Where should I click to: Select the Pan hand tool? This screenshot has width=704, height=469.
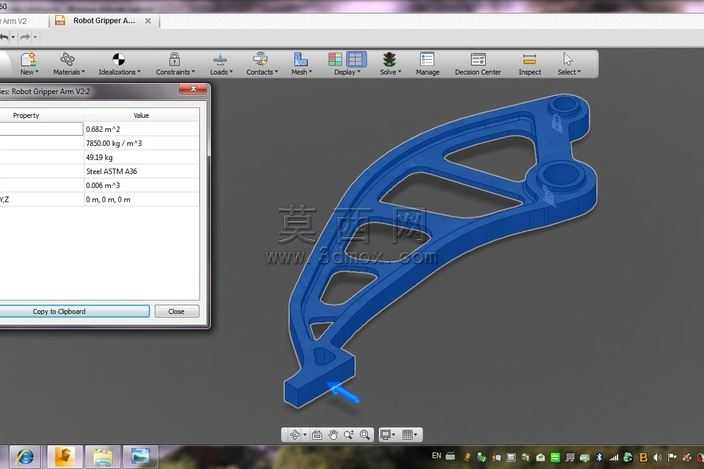pyautogui.click(x=333, y=434)
